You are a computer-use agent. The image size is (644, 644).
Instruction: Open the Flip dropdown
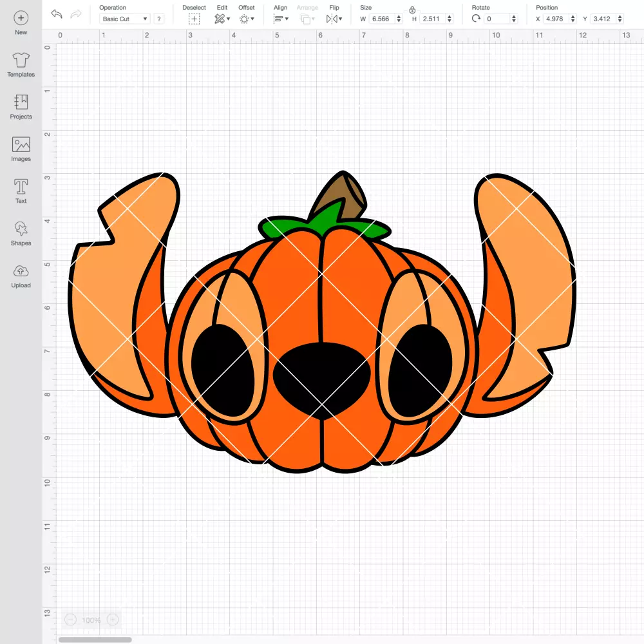pyautogui.click(x=334, y=19)
